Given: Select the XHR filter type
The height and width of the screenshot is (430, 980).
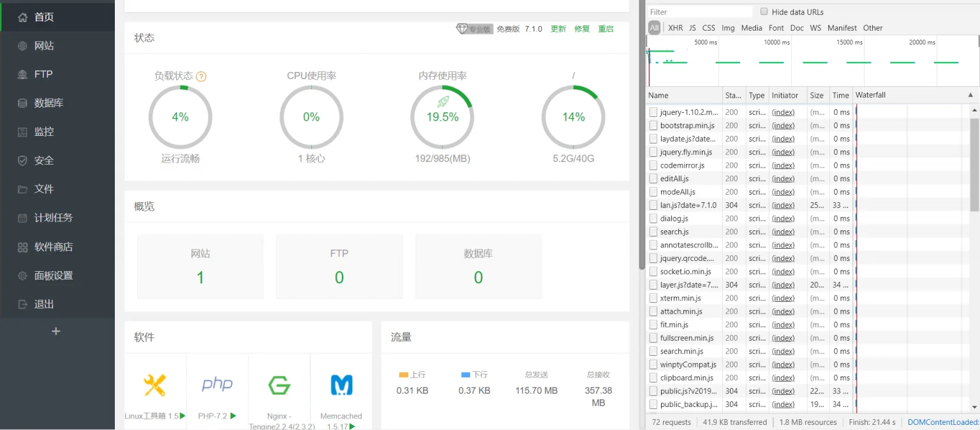Looking at the screenshot, I should (x=675, y=28).
